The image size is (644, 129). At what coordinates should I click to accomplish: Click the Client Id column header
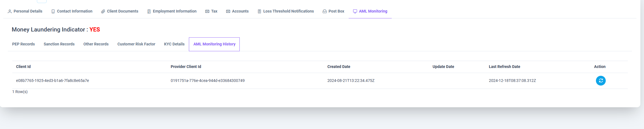23,67
